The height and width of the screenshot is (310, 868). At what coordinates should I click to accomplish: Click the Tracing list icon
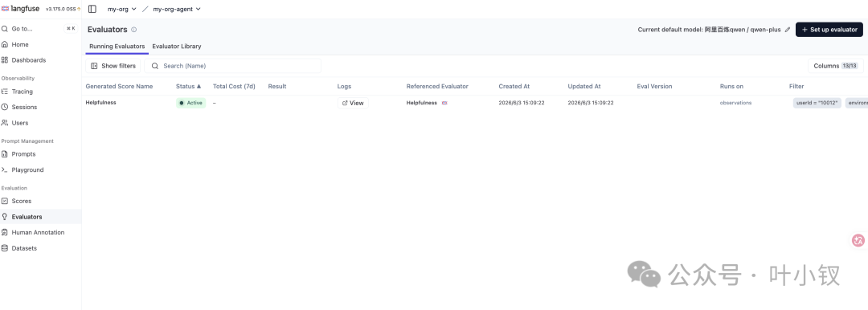click(x=5, y=92)
